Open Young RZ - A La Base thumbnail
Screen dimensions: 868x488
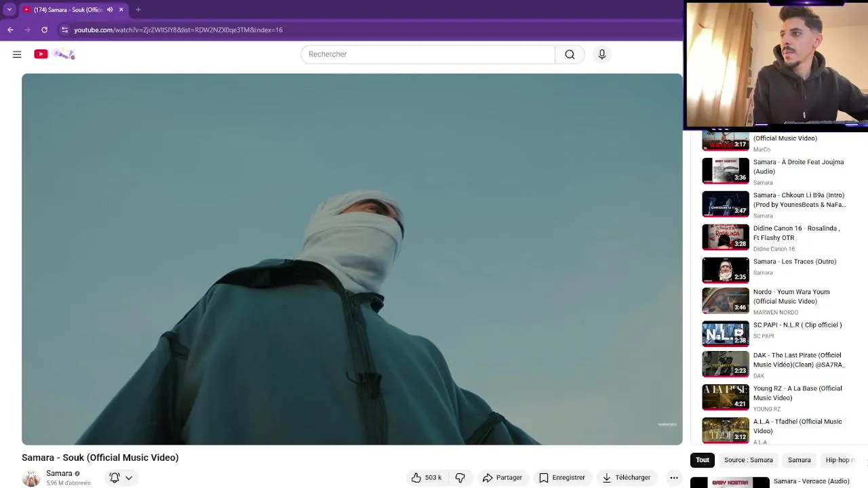(x=726, y=397)
